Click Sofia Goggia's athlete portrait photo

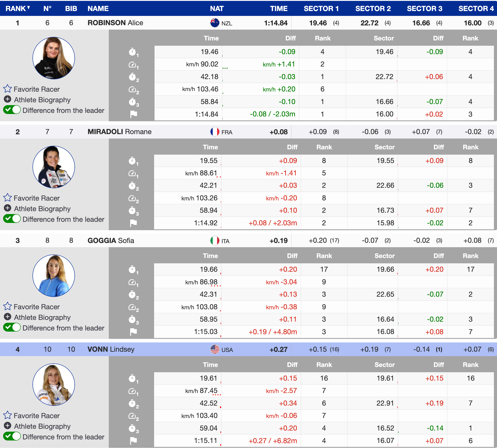(x=54, y=275)
